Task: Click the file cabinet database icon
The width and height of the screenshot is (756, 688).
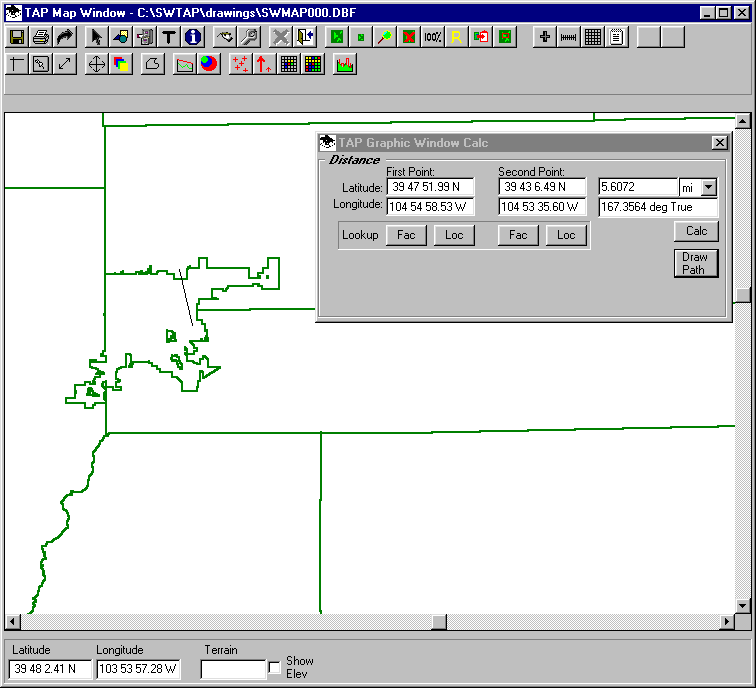Action: [x=145, y=37]
